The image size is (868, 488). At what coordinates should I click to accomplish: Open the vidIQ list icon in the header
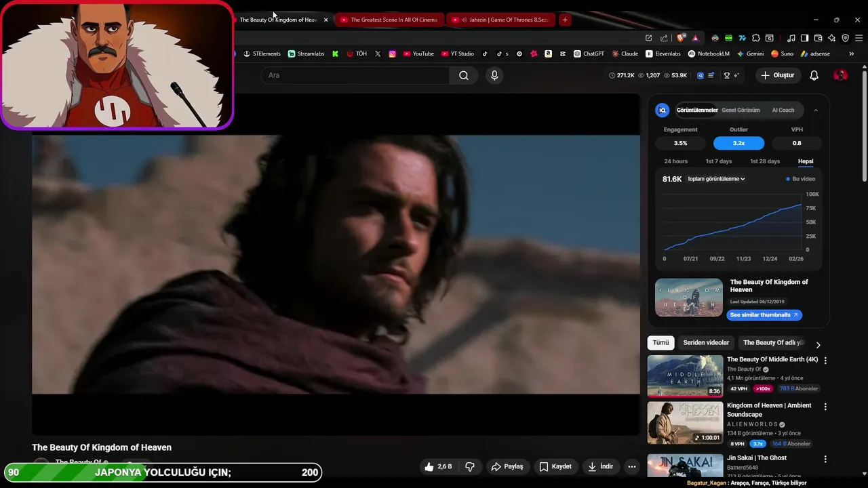[x=711, y=75]
